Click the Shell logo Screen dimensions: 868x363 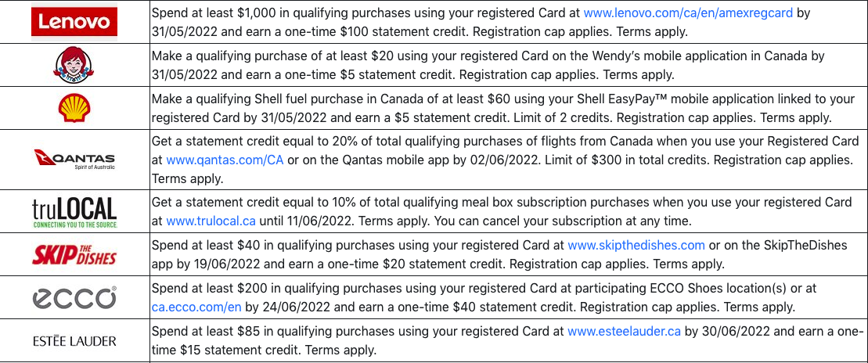click(x=74, y=108)
